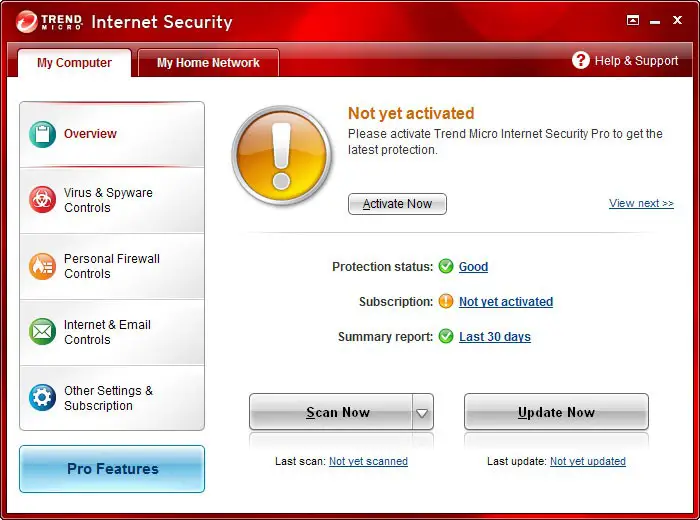Click the orange alert icon beside Subscription
Image resolution: width=700 pixels, height=520 pixels.
[446, 301]
